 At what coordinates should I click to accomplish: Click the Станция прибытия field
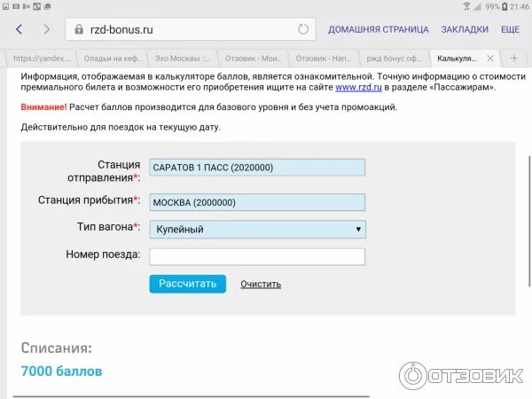[257, 202]
